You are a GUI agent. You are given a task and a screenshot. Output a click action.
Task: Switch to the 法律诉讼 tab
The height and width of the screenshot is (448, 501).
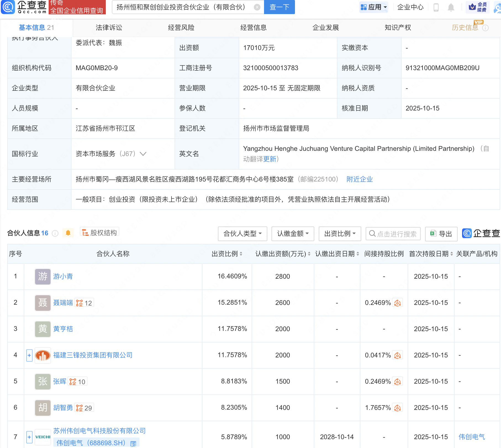(x=109, y=28)
